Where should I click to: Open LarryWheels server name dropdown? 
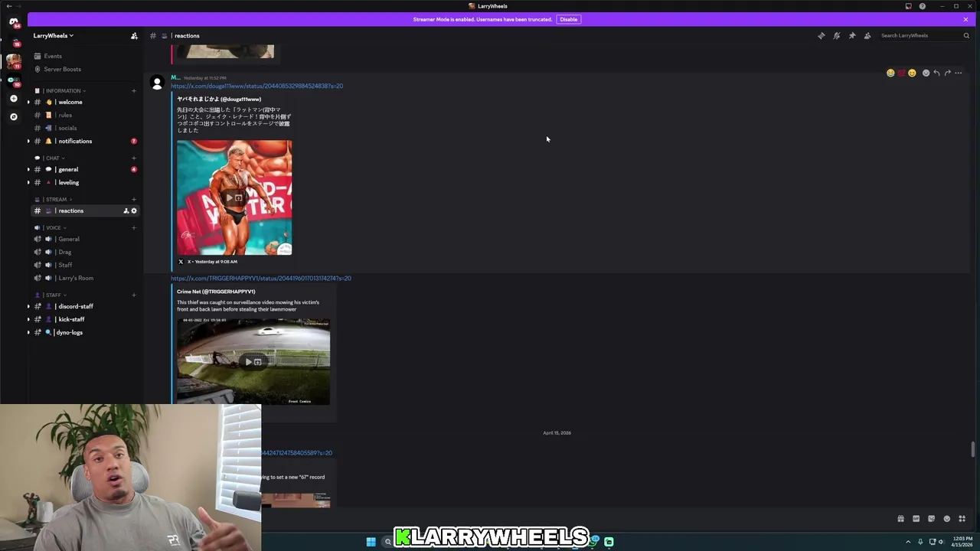coord(54,36)
